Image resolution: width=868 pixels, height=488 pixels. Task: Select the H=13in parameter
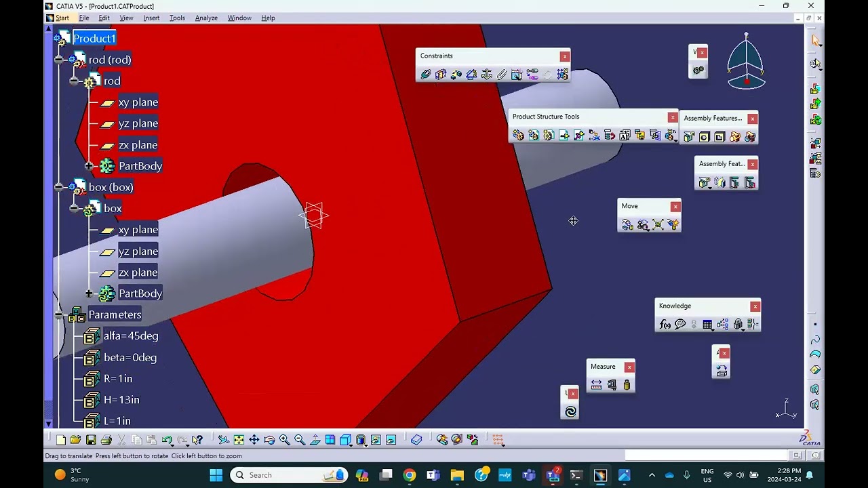(x=121, y=400)
